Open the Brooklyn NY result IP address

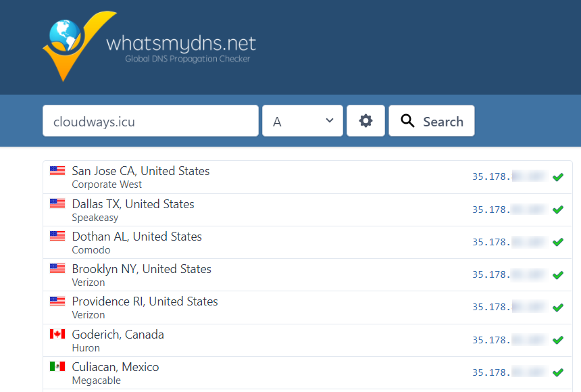(x=510, y=274)
